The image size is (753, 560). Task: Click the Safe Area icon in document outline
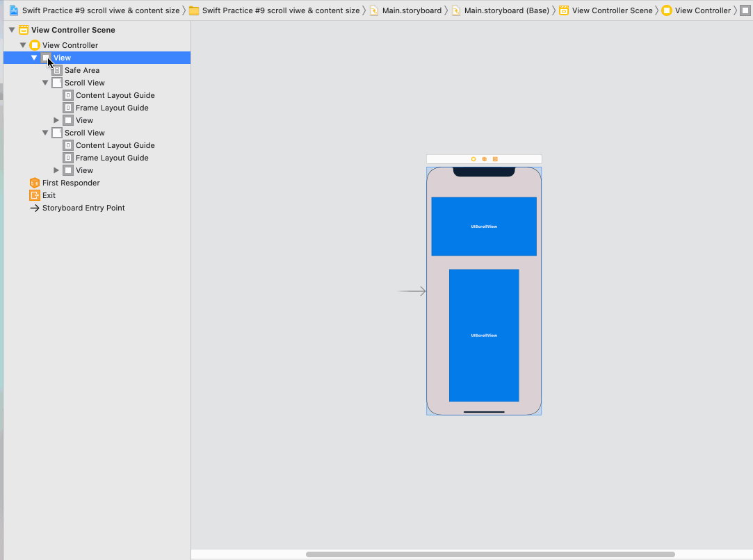pyautogui.click(x=57, y=70)
